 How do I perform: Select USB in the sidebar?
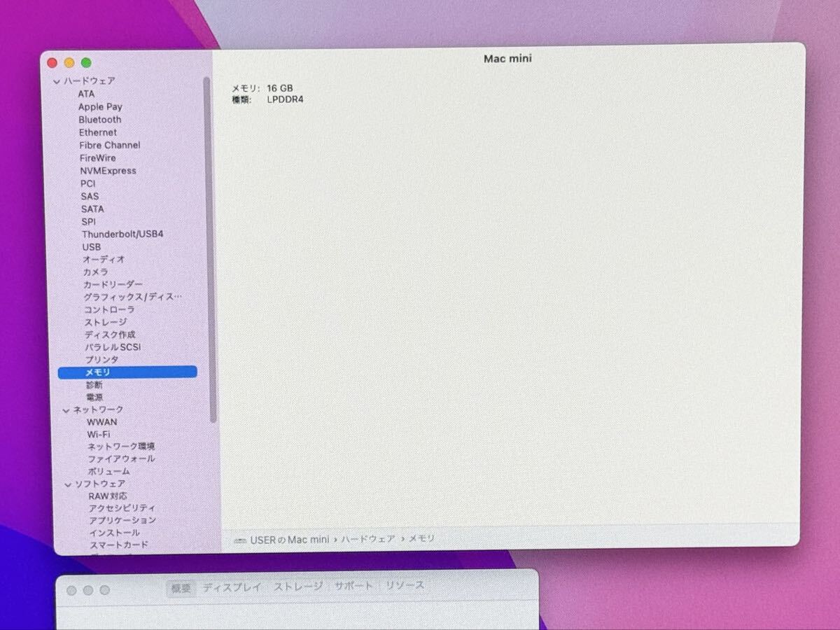click(x=92, y=247)
